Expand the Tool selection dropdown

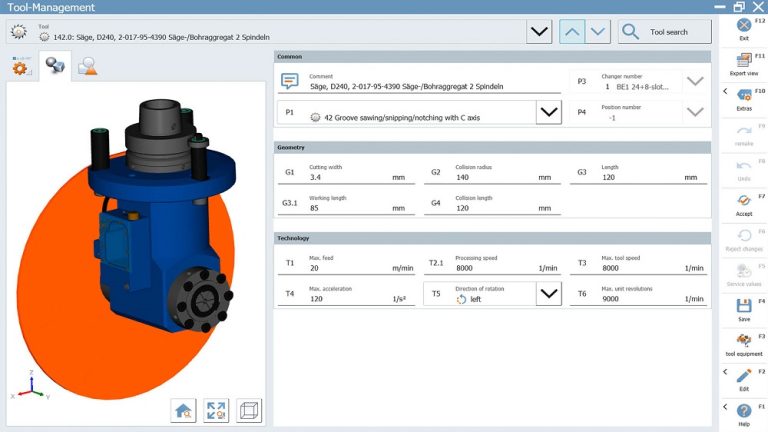point(539,32)
